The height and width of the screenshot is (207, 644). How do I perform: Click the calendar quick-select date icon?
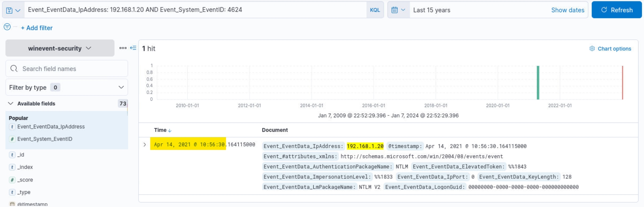pyautogui.click(x=398, y=10)
